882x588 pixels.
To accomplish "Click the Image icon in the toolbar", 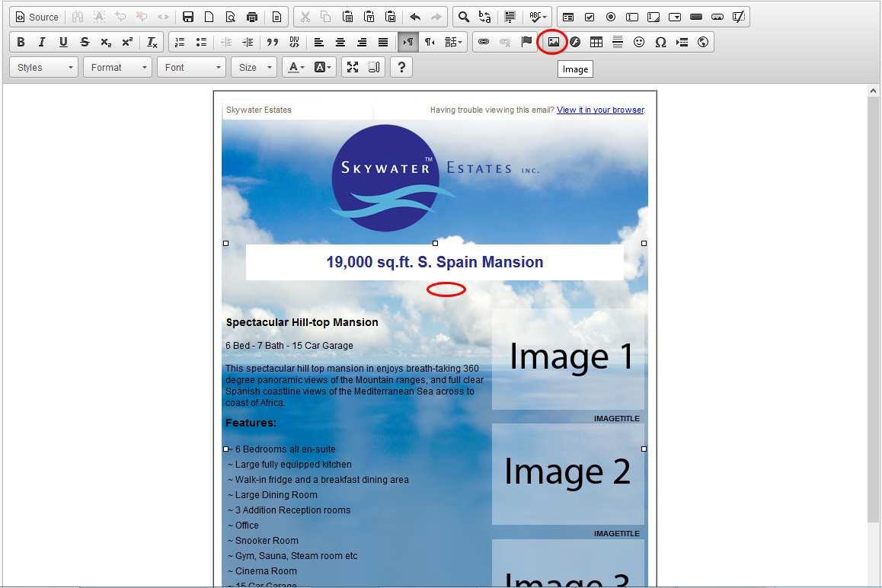I will tap(554, 42).
